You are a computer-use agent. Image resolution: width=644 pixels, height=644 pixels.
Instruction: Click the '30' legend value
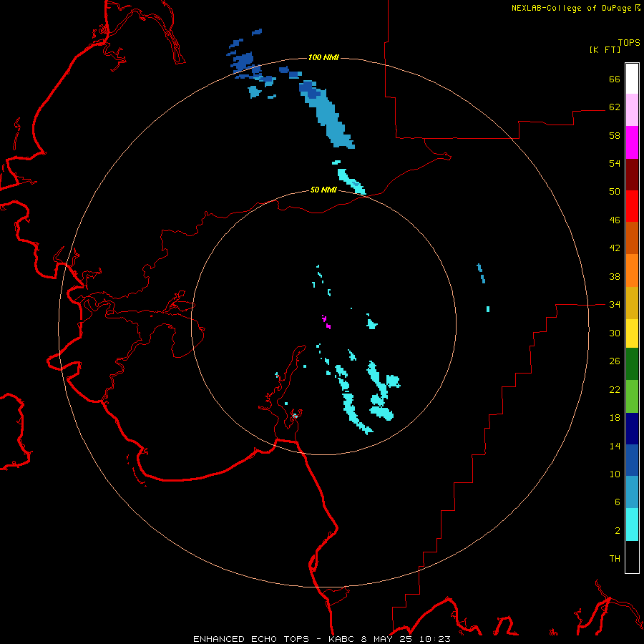[x=615, y=333]
